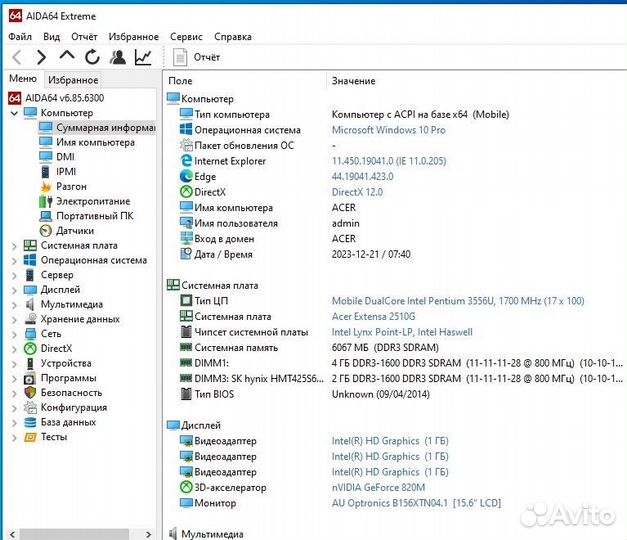Screen dimensions: 627x540
Task: Expand the Устройства tree node
Action: tap(14, 364)
